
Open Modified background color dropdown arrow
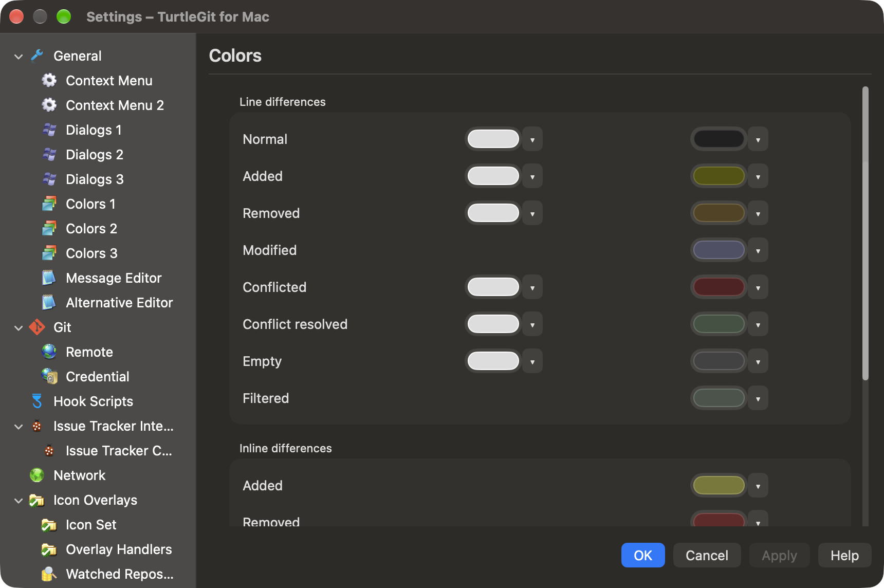pyautogui.click(x=758, y=250)
